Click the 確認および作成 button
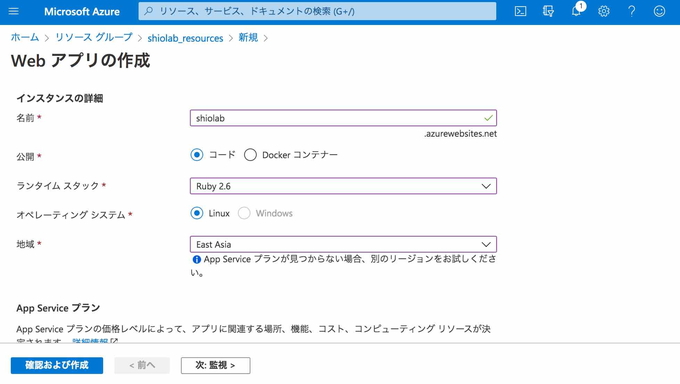This screenshot has width=680, height=384. click(x=57, y=365)
